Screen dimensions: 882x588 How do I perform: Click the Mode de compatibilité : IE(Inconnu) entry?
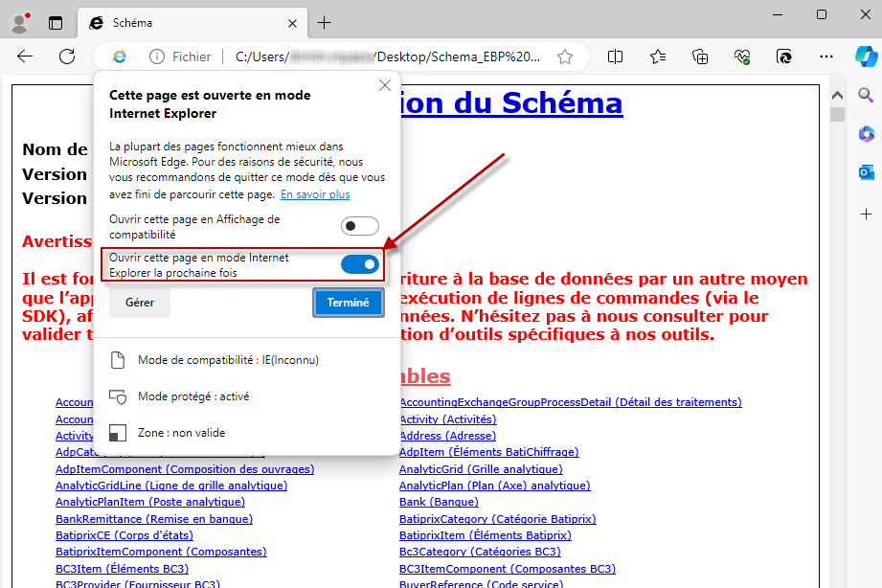[x=215, y=360]
